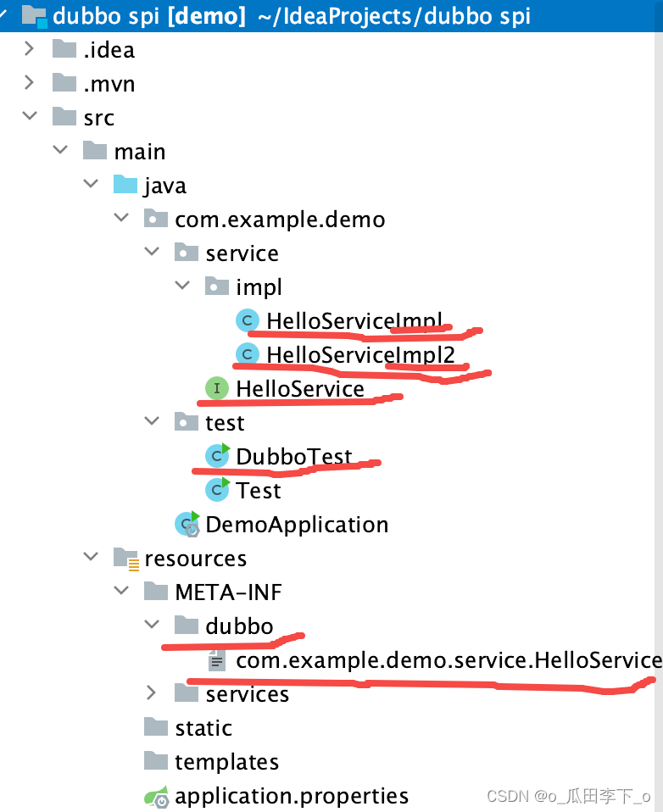Click the impl package icon
The width and height of the screenshot is (663, 812).
(x=217, y=286)
